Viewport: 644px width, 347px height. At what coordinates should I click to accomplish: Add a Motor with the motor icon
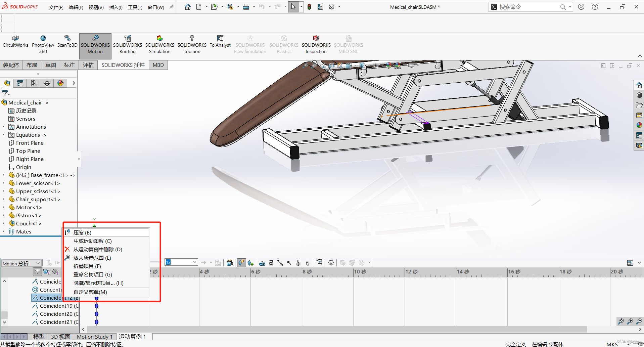[x=262, y=263]
